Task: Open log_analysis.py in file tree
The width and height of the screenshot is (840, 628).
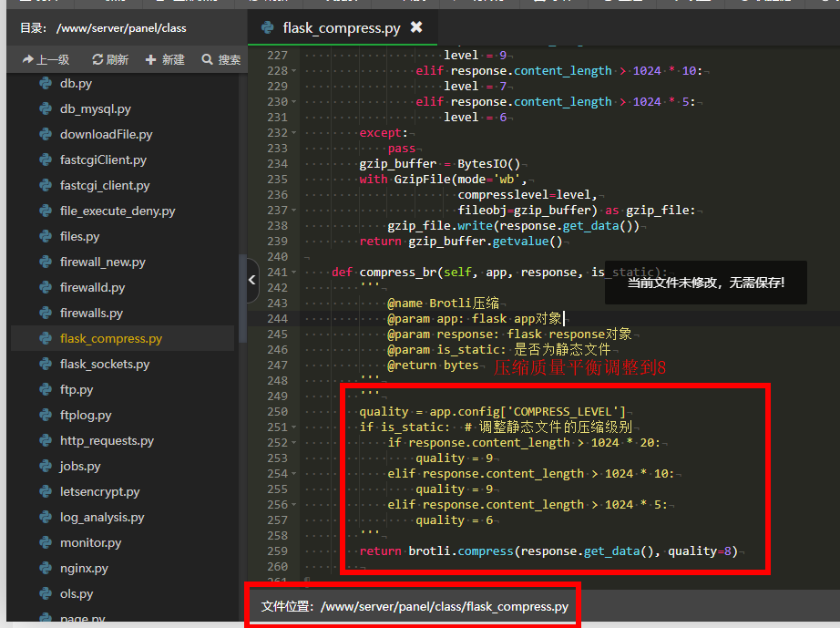Action: [x=102, y=517]
